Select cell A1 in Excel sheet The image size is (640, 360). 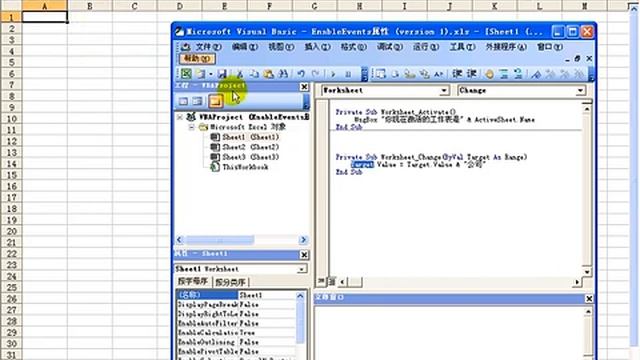click(x=44, y=17)
